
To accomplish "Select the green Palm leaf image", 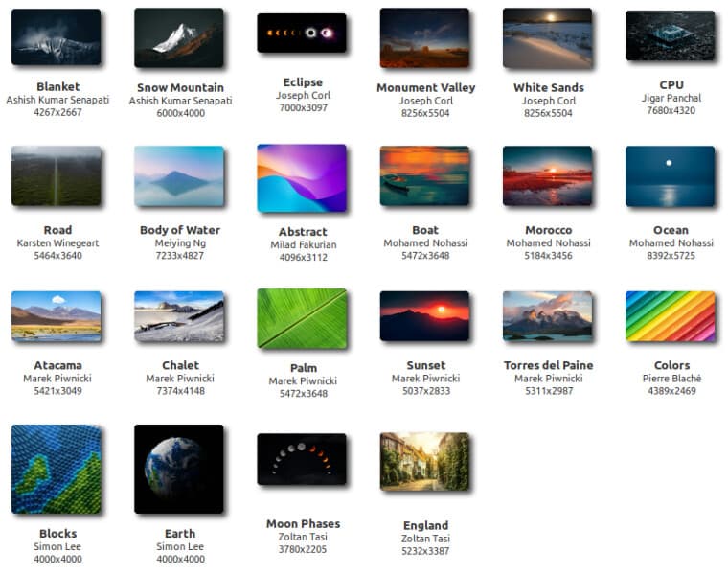I will pyautogui.click(x=302, y=318).
